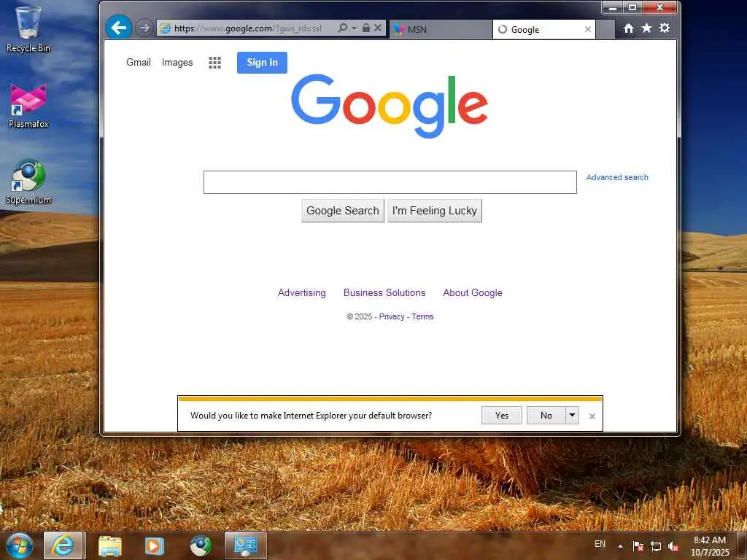Open the Tools gear menu
This screenshot has width=747, height=560.
click(665, 28)
